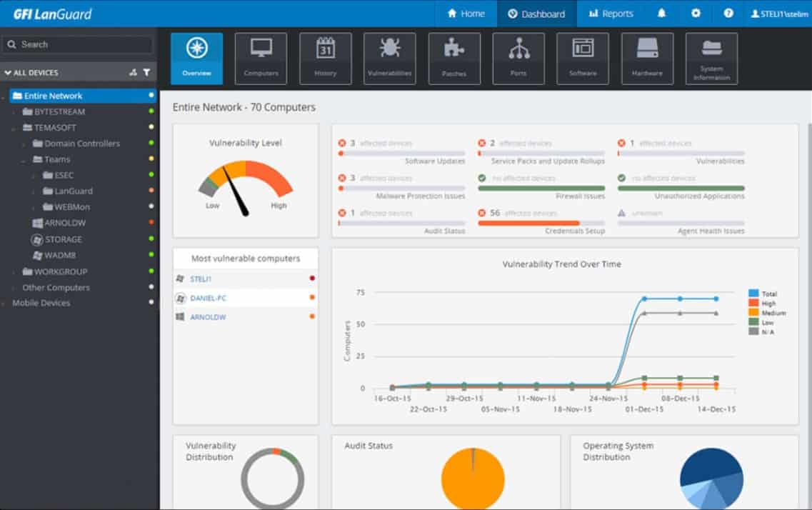Select the ARNOLDW computer in the device tree

59,223
